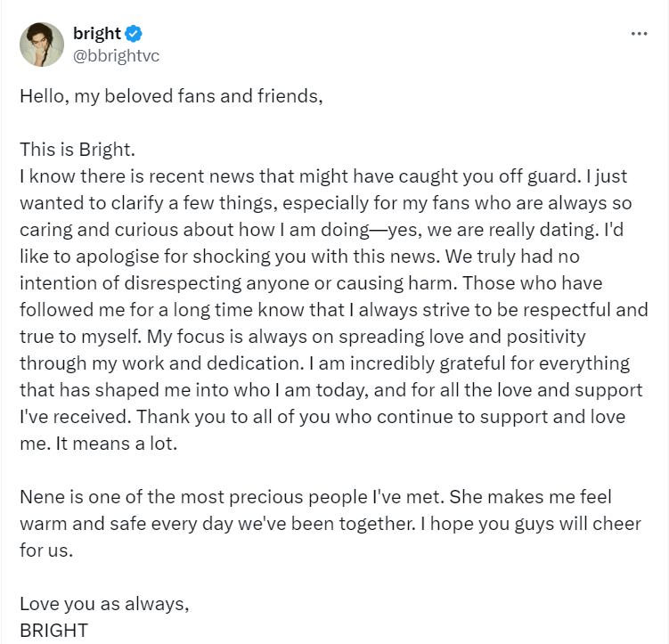Click the "This is Bright." line
This screenshot has width=669, height=644.
(77, 149)
